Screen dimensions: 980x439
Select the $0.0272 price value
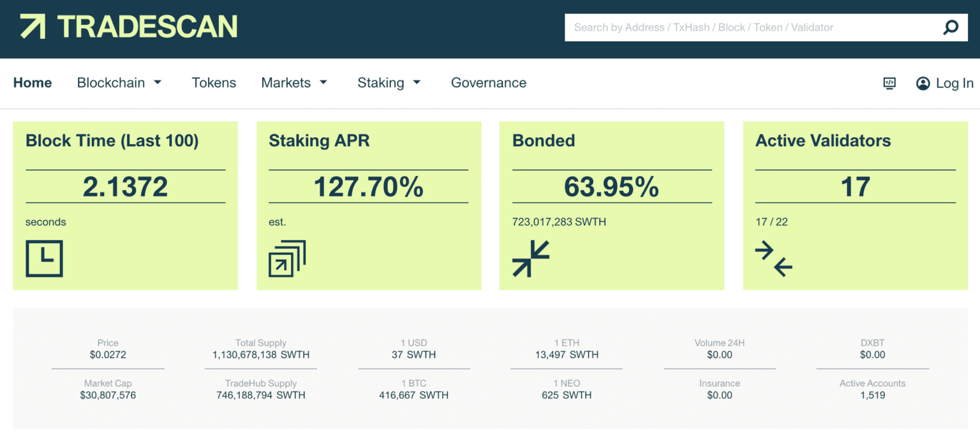click(x=108, y=355)
